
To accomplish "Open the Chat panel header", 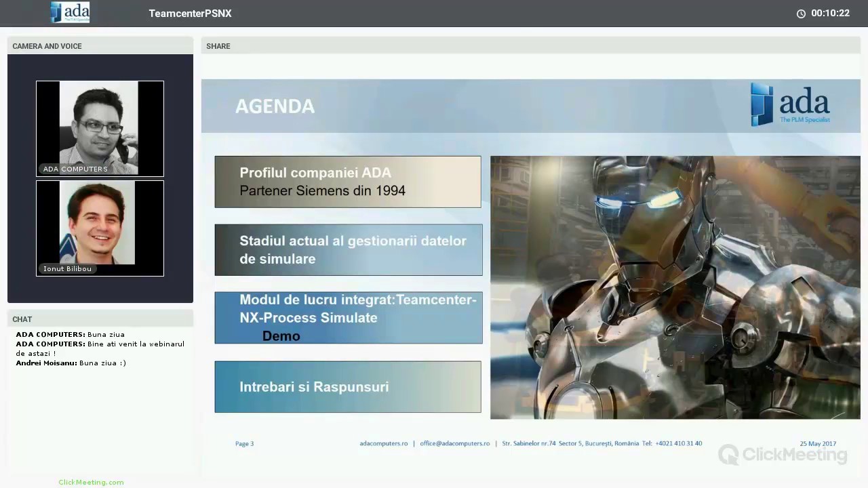I will (x=100, y=319).
